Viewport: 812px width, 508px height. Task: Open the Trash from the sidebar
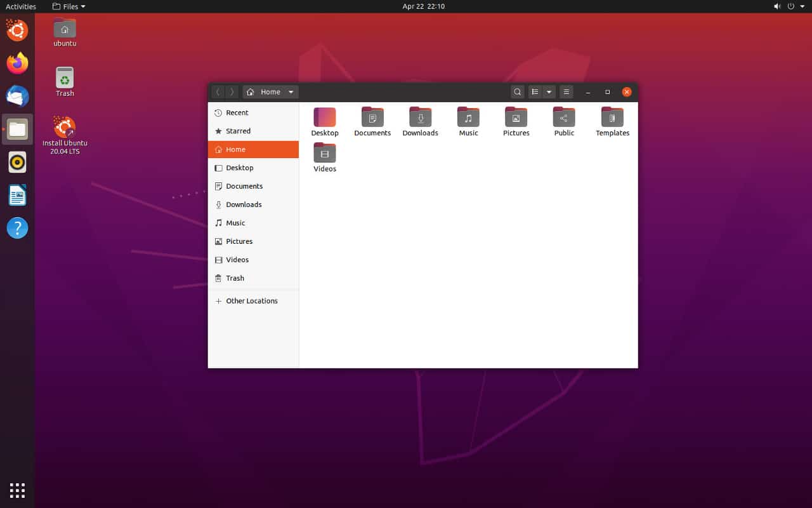click(234, 278)
